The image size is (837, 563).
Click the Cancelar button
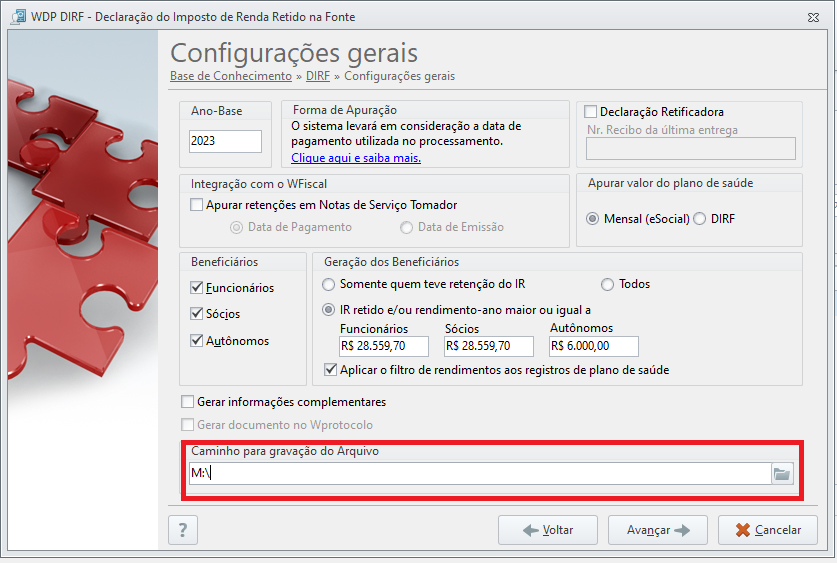pyautogui.click(x=768, y=530)
